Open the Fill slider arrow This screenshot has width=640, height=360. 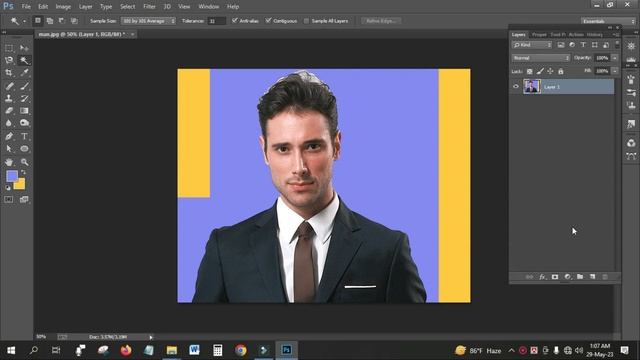615,71
